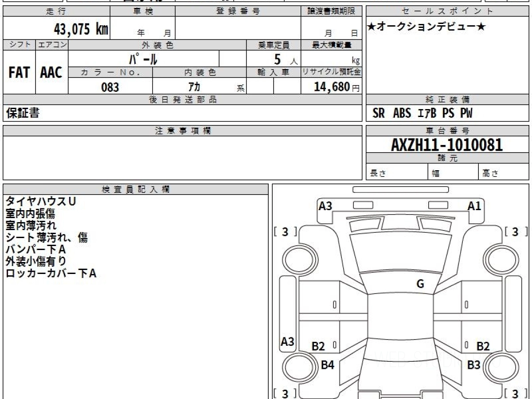Select the chassis number AXZH11-1010081
Screen dimensions: 532x399
tap(447, 145)
